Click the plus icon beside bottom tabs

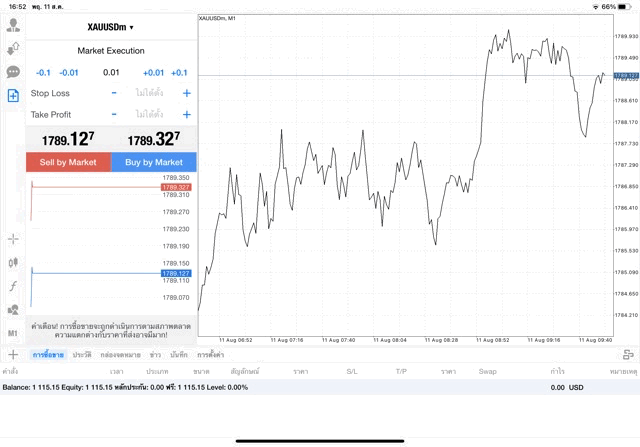click(13, 354)
